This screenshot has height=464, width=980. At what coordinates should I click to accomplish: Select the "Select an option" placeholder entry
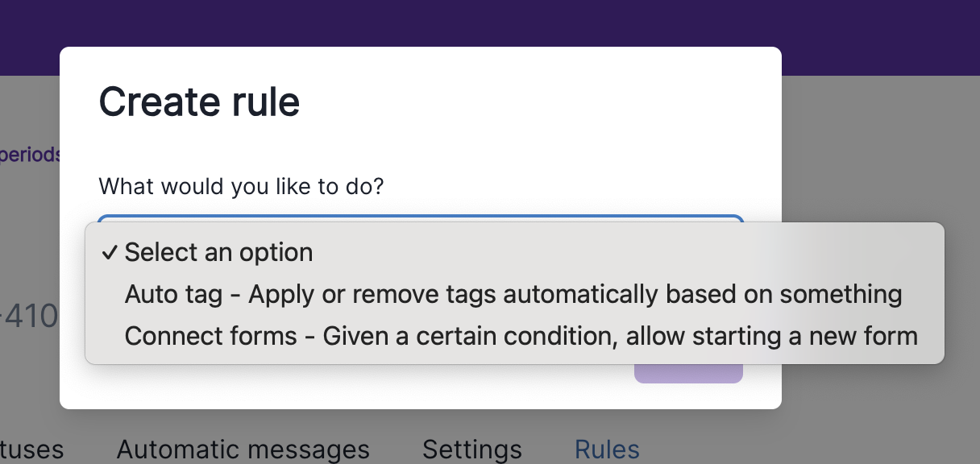pyautogui.click(x=218, y=253)
